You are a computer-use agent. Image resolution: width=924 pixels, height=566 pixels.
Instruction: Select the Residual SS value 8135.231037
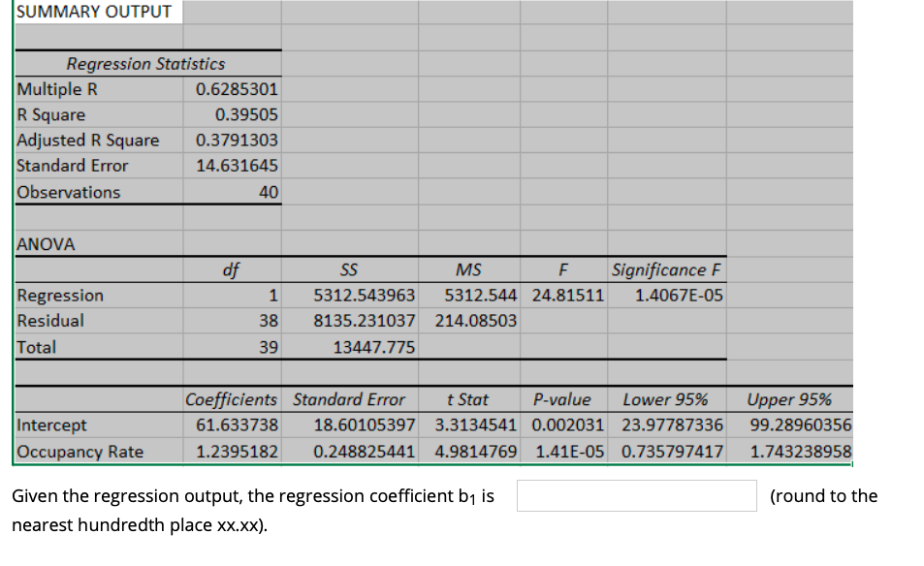359,321
